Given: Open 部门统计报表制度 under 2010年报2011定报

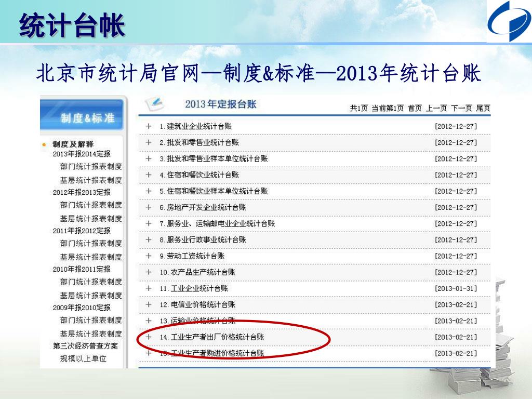Looking at the screenshot, I should [91, 282].
